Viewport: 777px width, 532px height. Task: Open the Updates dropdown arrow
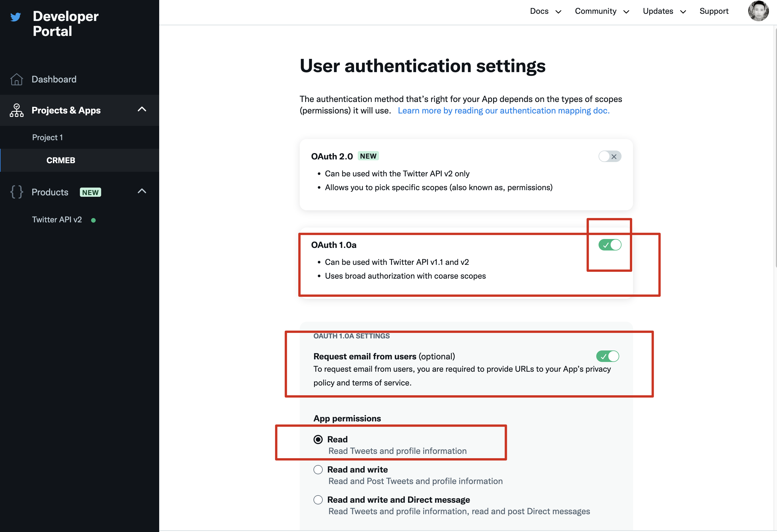683,12
